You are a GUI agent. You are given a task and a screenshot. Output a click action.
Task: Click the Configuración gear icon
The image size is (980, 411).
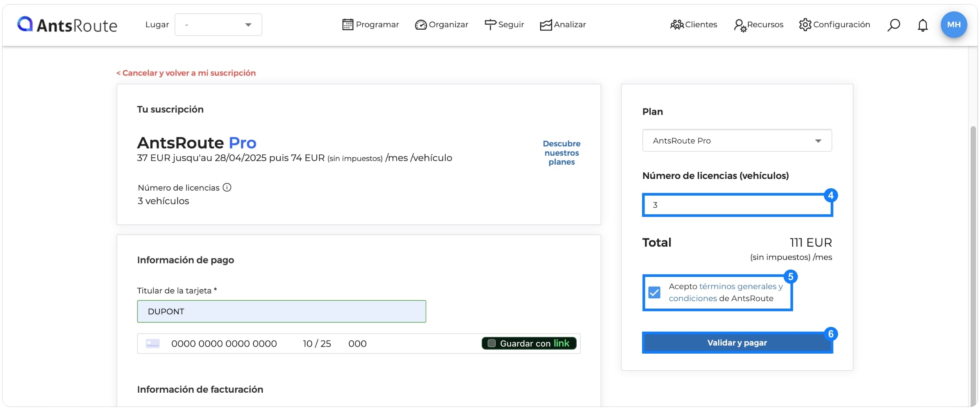pos(805,25)
